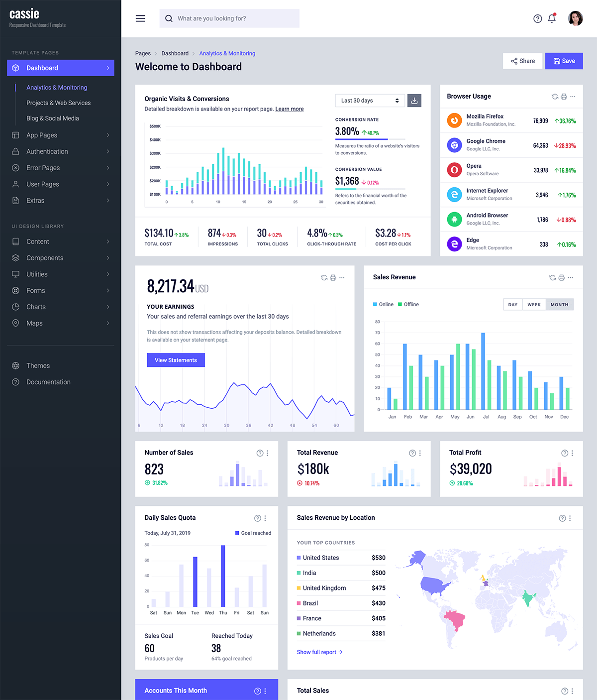Open the kebab menu on Total Profit card

[x=572, y=453]
